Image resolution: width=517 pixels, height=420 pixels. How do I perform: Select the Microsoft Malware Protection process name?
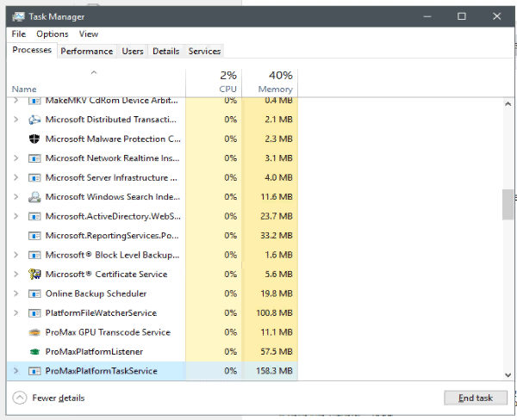pyautogui.click(x=113, y=139)
